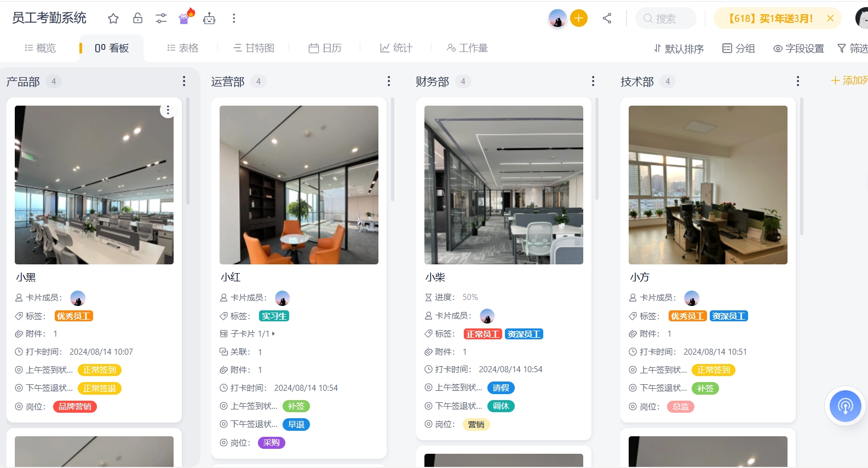Open the 小柴 card cover image
Viewport: 868px width, 468px height.
(504, 185)
